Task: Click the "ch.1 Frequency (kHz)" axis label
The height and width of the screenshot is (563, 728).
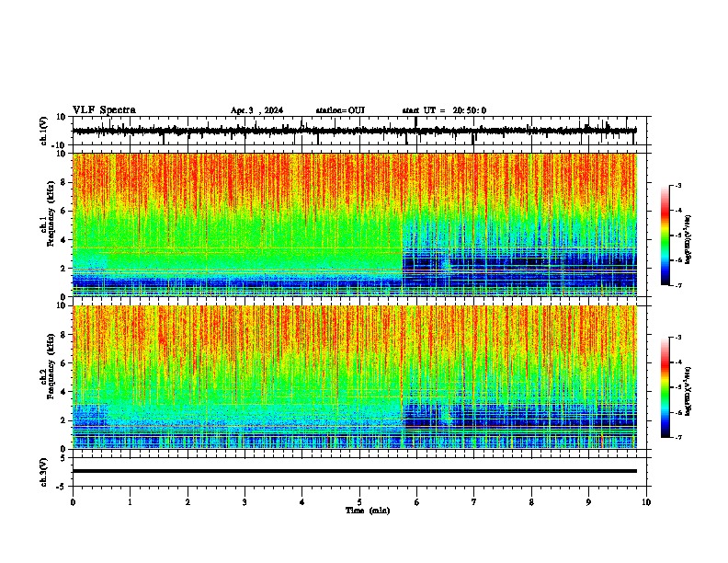Action: pos(50,213)
